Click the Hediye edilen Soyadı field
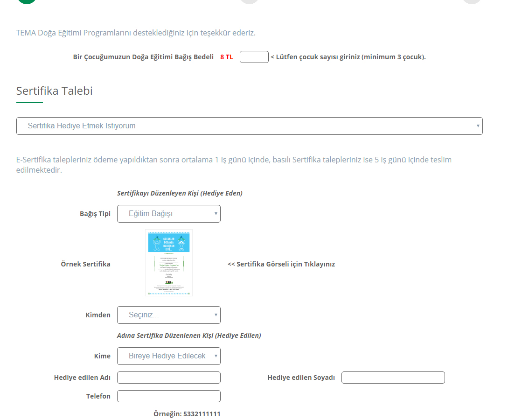 [393, 378]
